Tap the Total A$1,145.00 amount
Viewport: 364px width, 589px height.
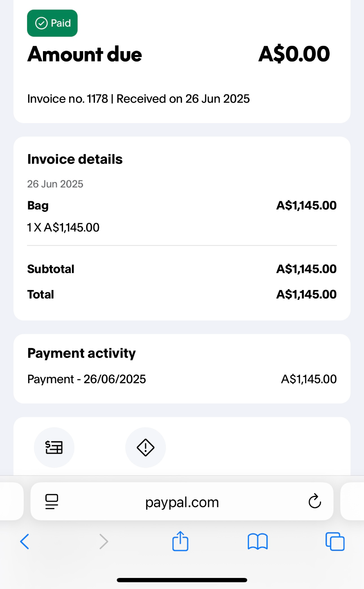[x=306, y=294]
